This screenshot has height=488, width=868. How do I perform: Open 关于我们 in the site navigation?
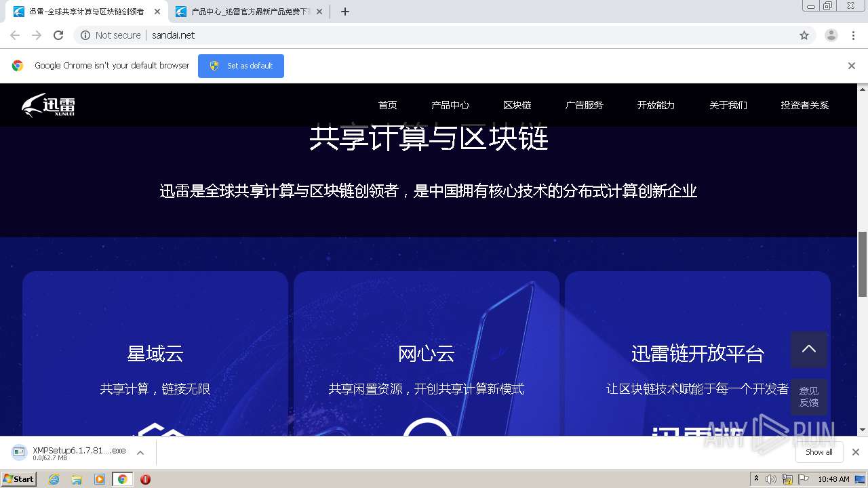(x=728, y=105)
